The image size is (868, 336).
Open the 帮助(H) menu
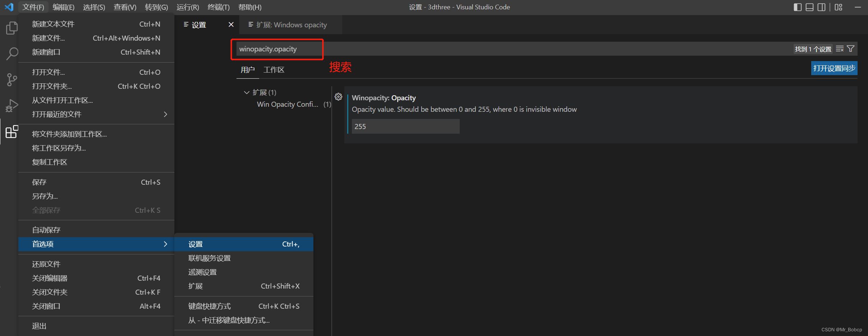tap(250, 7)
